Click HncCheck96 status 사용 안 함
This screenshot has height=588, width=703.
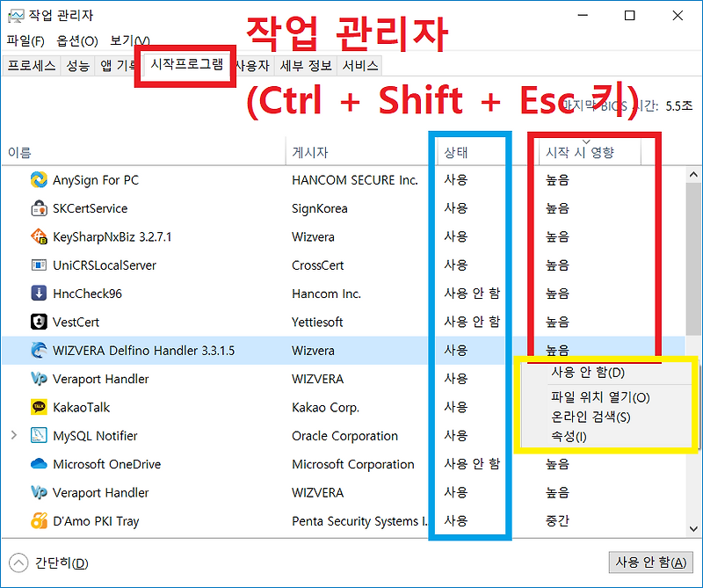click(472, 294)
